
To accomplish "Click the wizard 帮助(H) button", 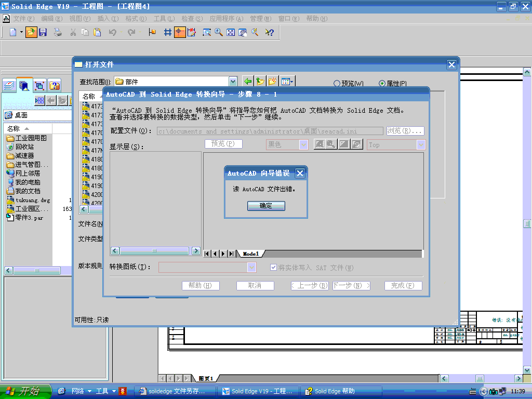I will tap(201, 286).
